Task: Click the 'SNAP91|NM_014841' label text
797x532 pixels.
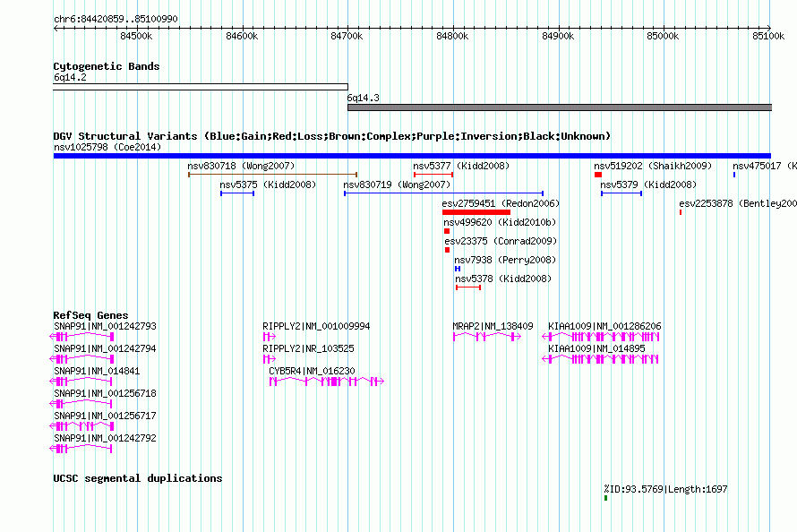Action: [97, 371]
